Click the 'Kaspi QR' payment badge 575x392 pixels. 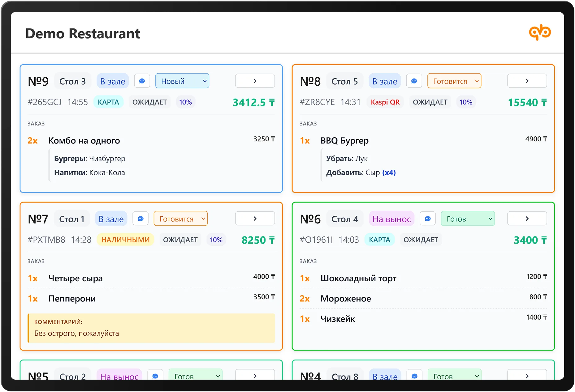point(385,102)
